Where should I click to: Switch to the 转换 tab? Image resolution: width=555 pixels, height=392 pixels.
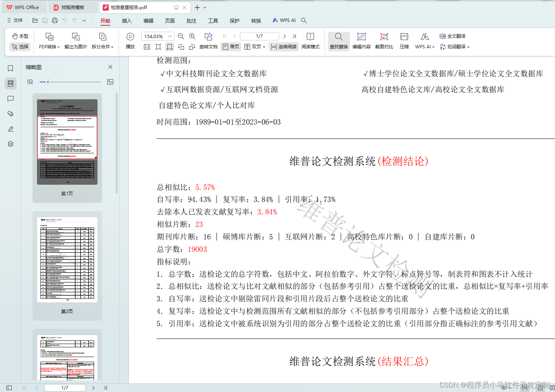[x=256, y=21]
